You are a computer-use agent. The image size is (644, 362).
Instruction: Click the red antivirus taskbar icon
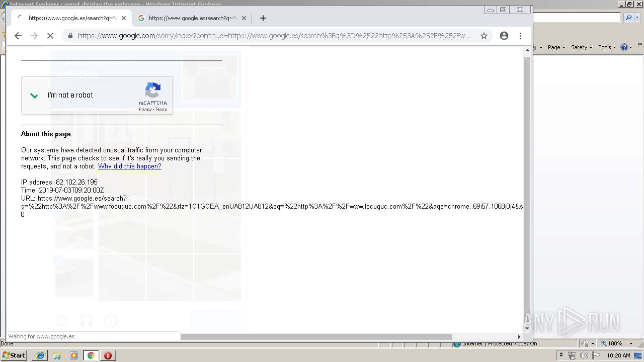point(108,355)
